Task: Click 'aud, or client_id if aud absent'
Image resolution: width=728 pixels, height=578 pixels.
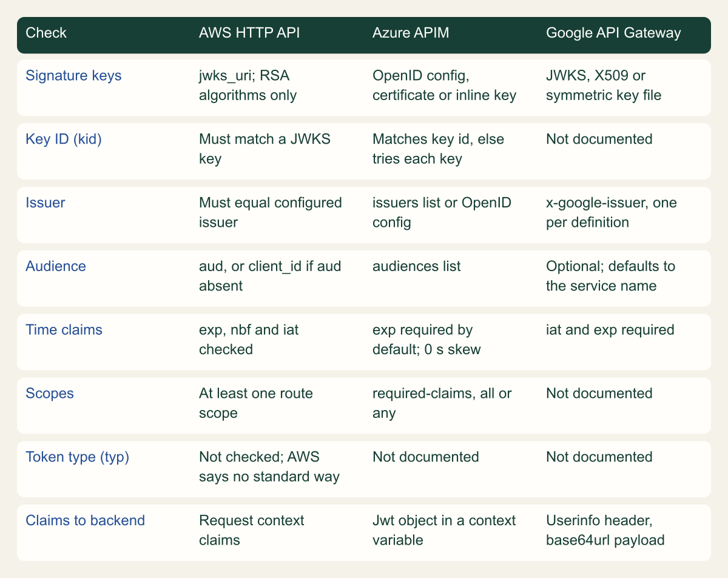Action: pyautogui.click(x=271, y=276)
